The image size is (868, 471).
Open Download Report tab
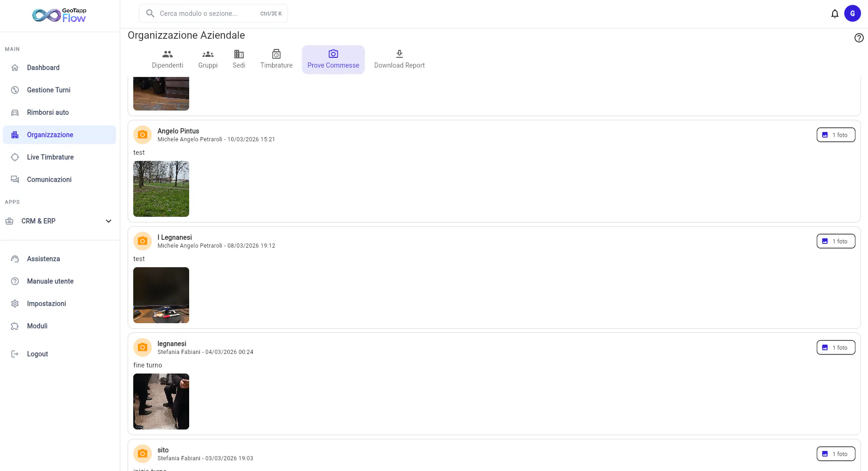[x=399, y=60]
